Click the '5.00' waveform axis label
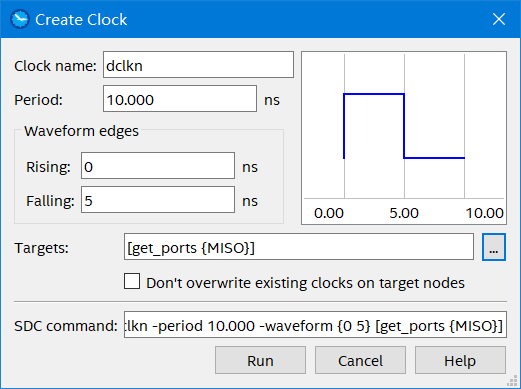The image size is (521, 389). pos(404,213)
